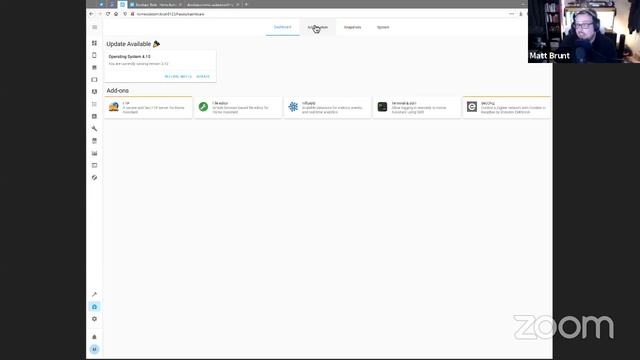The height and width of the screenshot is (360, 640).
Task: Switch to the Dashboard tab
Action: click(x=282, y=27)
